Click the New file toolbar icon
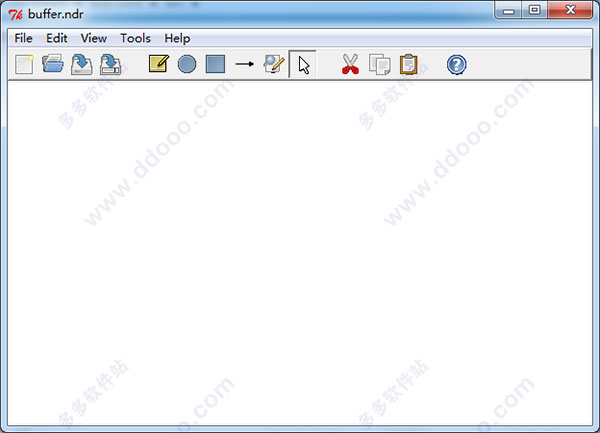Viewport: 600px width, 433px height. tap(24, 64)
